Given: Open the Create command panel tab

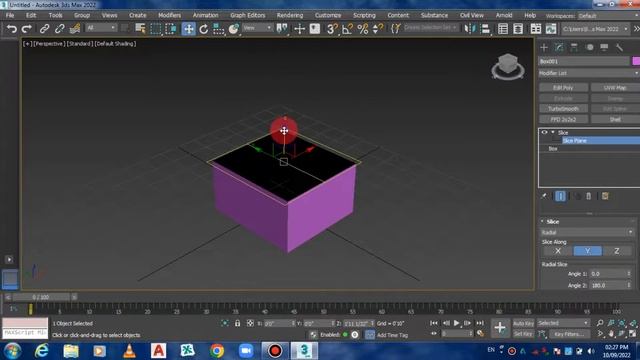Looking at the screenshot, I should [x=544, y=47].
